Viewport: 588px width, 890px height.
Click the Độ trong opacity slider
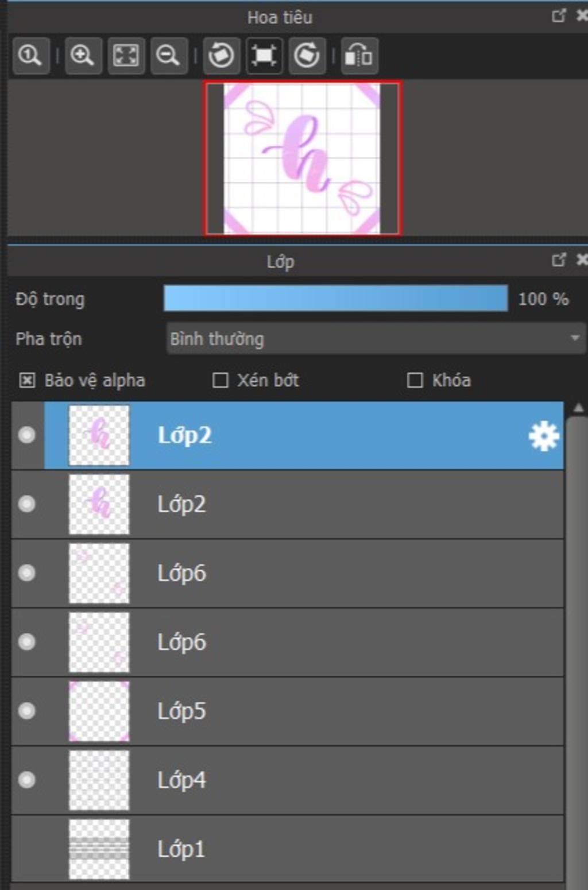click(x=335, y=299)
